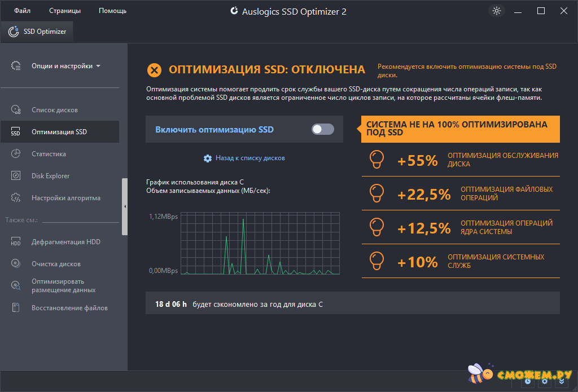
Task: Toggle the light theme sun button in the title bar
Action: (x=497, y=11)
